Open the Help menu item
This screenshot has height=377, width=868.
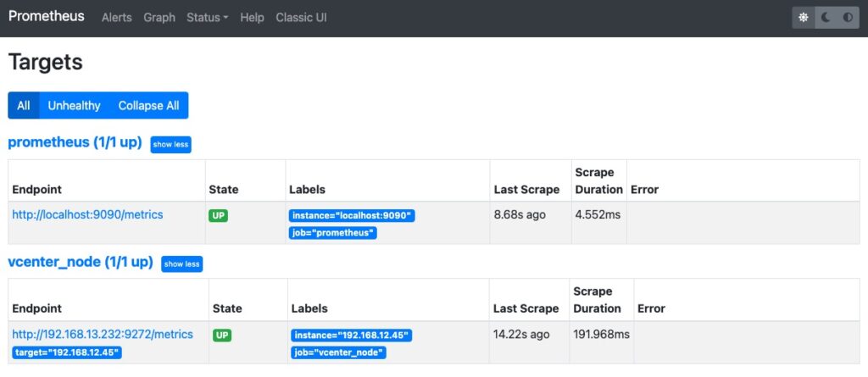(252, 18)
